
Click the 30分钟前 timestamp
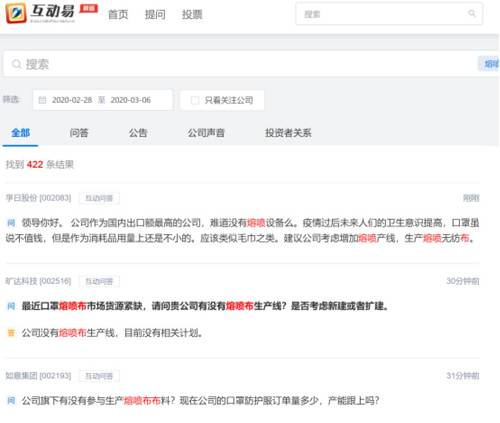(x=463, y=281)
